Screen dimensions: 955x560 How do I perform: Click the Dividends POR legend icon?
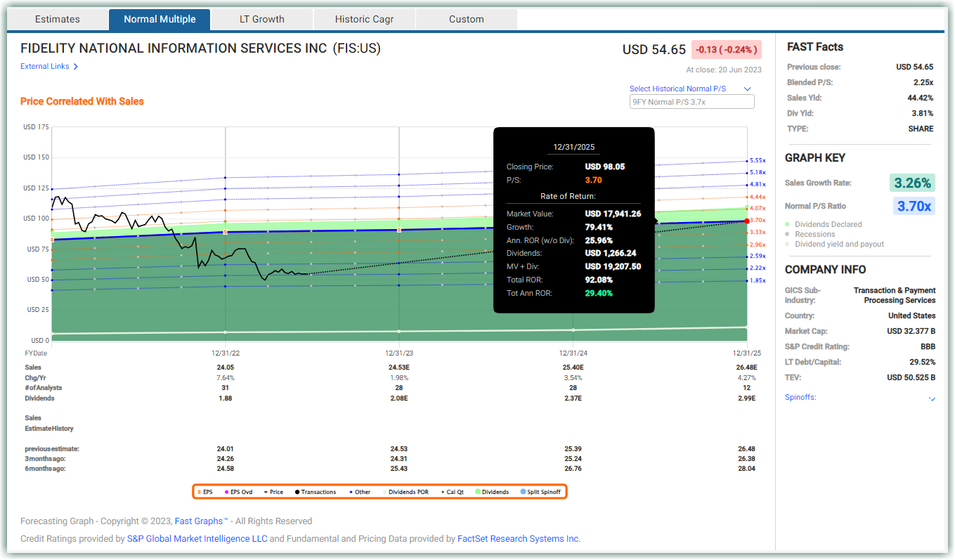pyautogui.click(x=384, y=492)
